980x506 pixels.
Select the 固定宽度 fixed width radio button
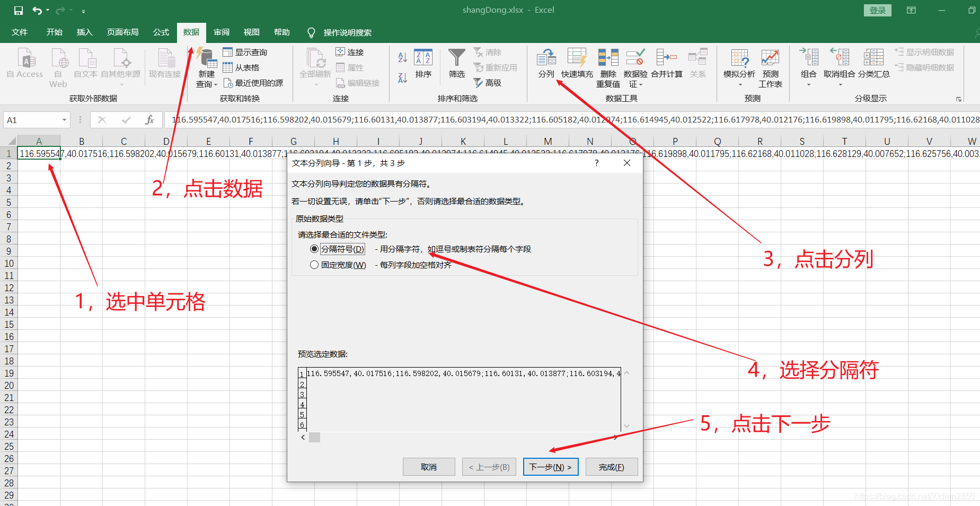point(314,265)
